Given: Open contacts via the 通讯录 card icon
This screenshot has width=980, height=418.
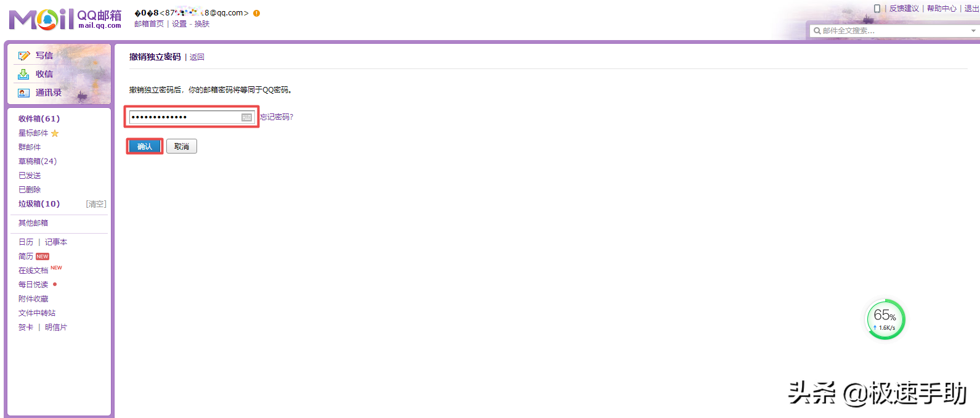Looking at the screenshot, I should [24, 93].
